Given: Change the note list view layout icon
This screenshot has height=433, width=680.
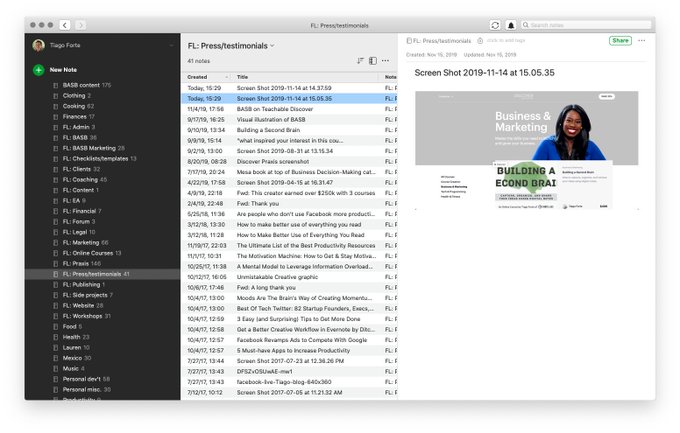Looking at the screenshot, I should pos(373,61).
